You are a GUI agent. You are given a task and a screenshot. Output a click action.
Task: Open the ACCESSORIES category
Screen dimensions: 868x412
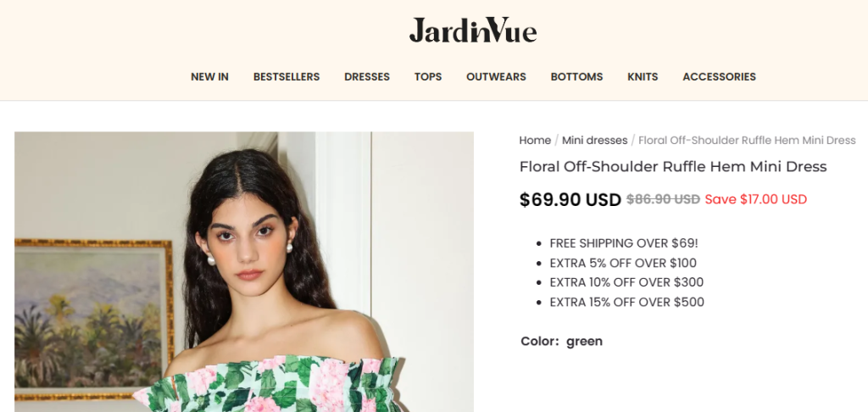coord(719,77)
